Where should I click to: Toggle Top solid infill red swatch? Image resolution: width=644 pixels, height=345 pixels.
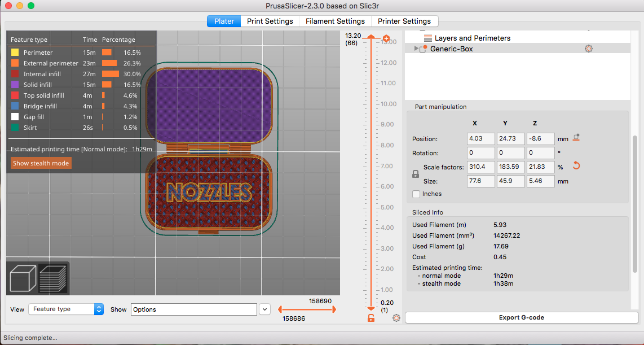15,95
